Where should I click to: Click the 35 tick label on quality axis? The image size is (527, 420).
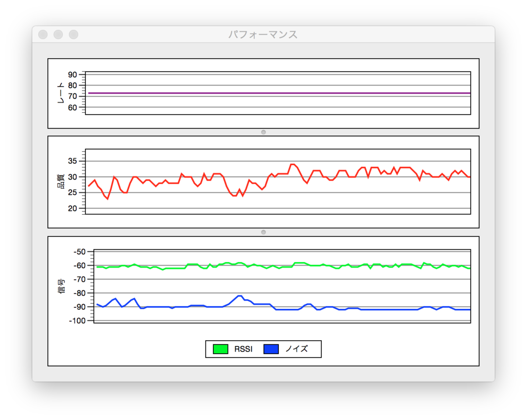point(72,161)
